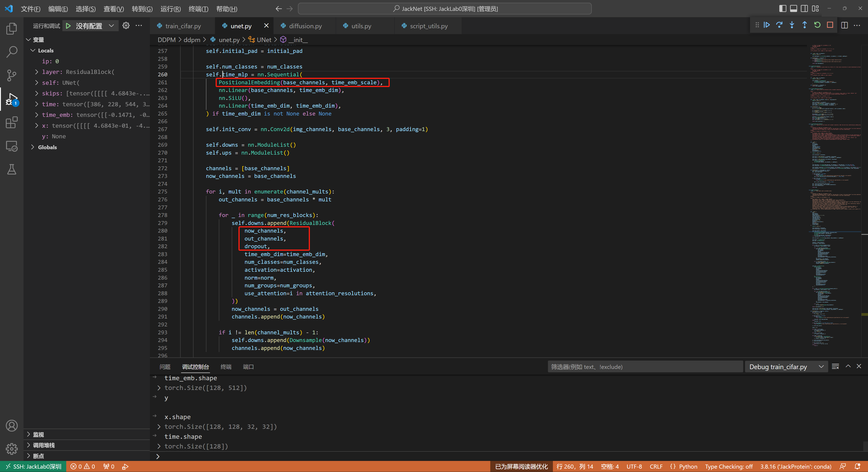Open the Remote Explorer view
This screenshot has height=472, width=868.
point(12,146)
